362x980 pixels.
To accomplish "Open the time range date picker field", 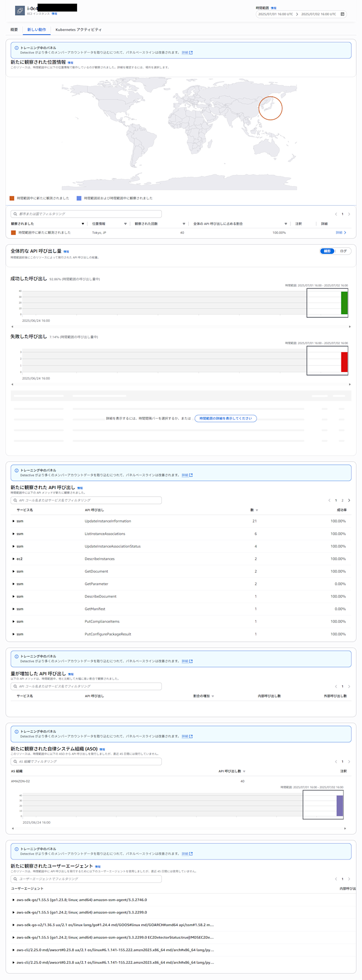I will pos(301,14).
